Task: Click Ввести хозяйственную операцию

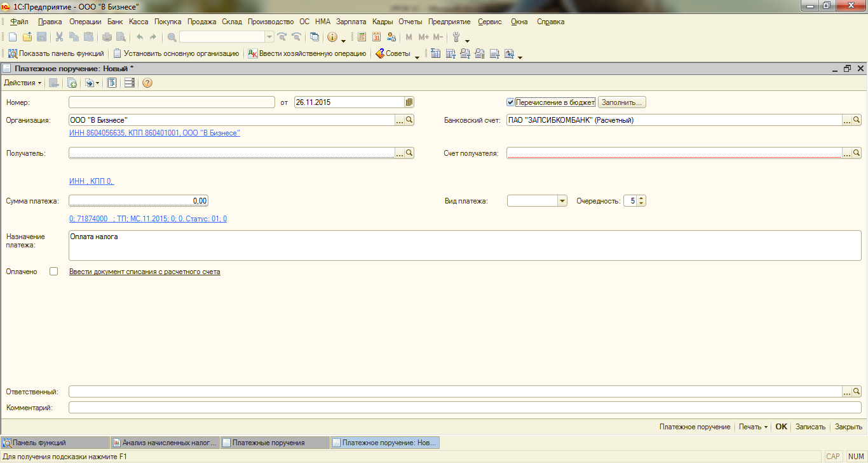Action: click(307, 53)
